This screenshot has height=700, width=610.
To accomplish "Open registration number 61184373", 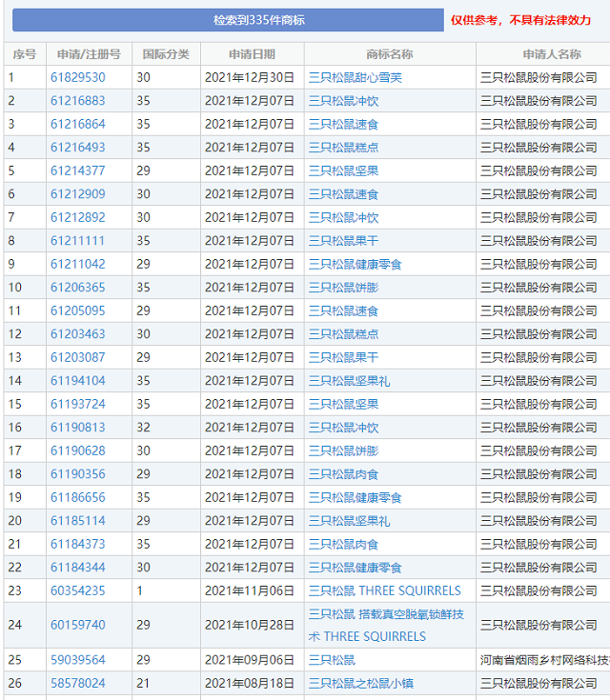I will point(78,544).
